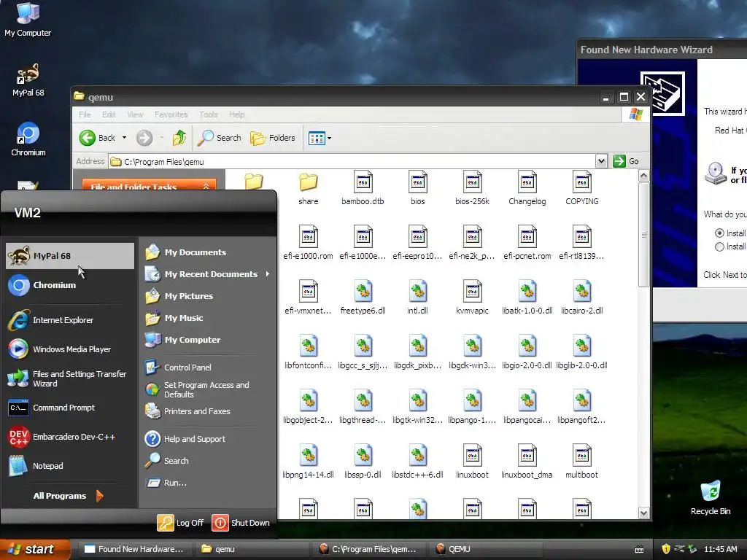The height and width of the screenshot is (560, 747).
Task: Launch Command Prompt
Action: click(x=70, y=408)
